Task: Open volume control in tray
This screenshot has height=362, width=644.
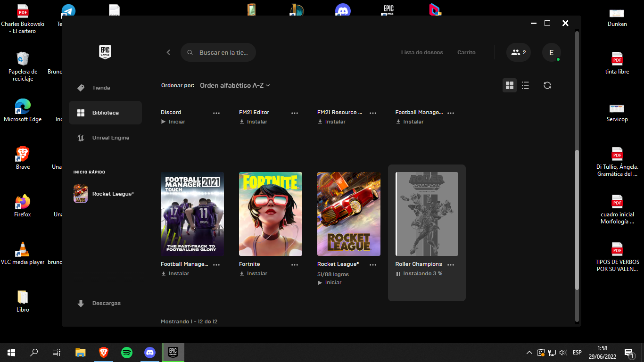Action: [x=563, y=353]
